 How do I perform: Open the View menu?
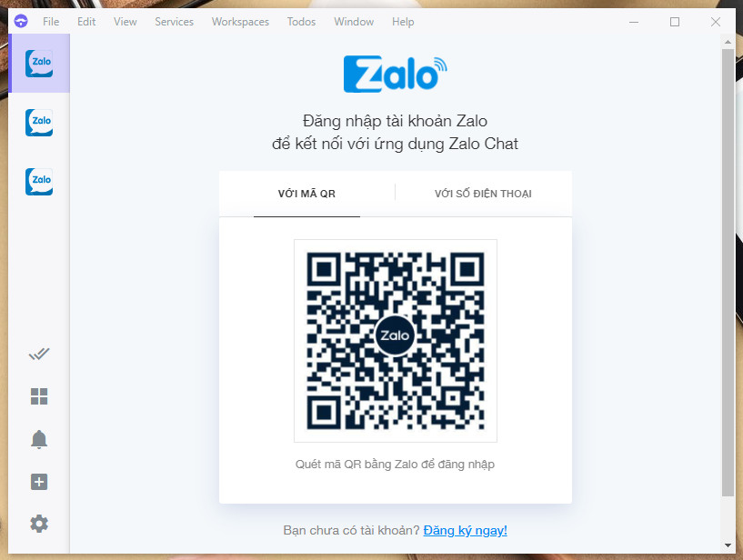click(126, 22)
